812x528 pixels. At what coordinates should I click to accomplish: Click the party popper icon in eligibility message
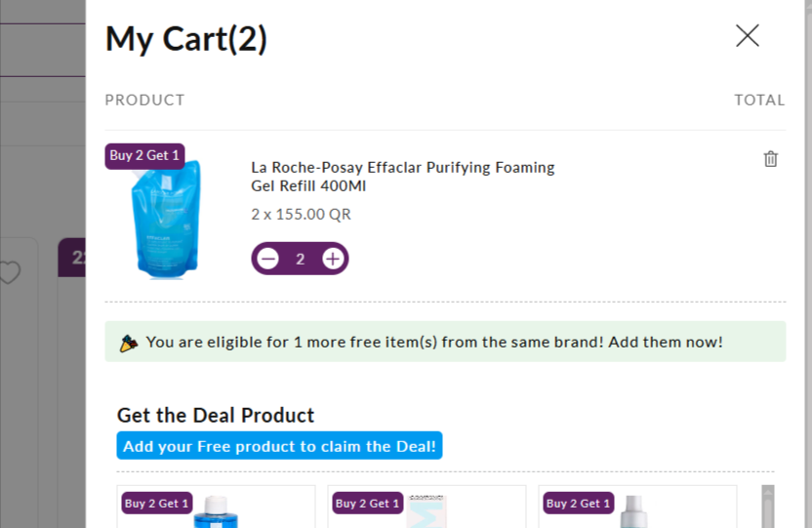click(129, 343)
